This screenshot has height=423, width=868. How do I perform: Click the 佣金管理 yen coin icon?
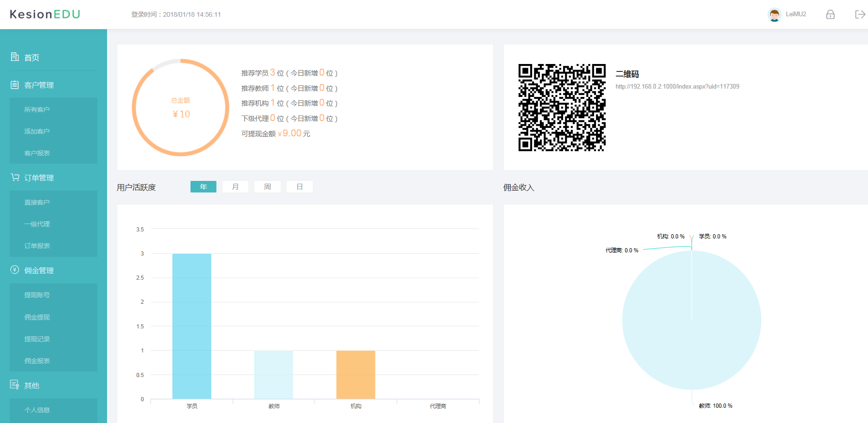(x=15, y=270)
